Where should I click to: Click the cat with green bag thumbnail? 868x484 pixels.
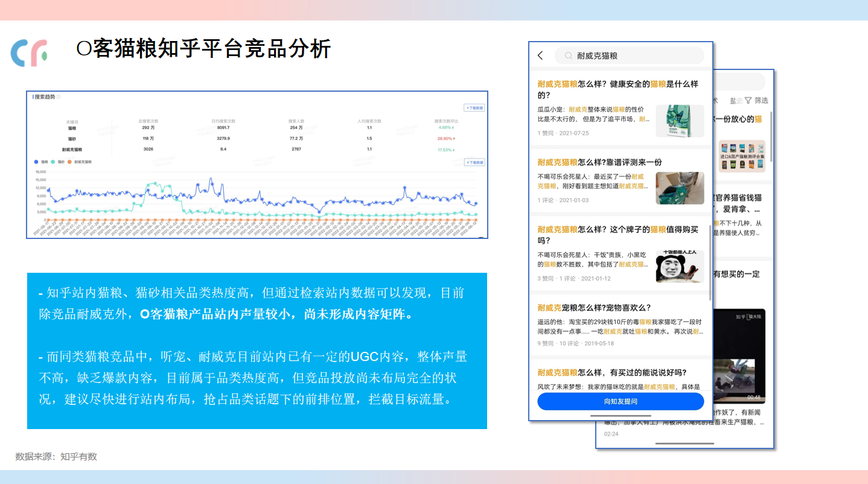click(x=680, y=188)
